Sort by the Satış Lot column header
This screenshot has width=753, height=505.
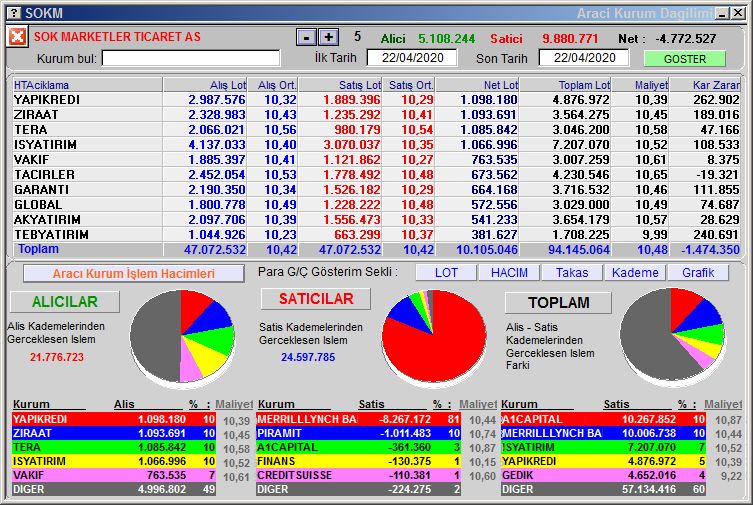pos(340,85)
